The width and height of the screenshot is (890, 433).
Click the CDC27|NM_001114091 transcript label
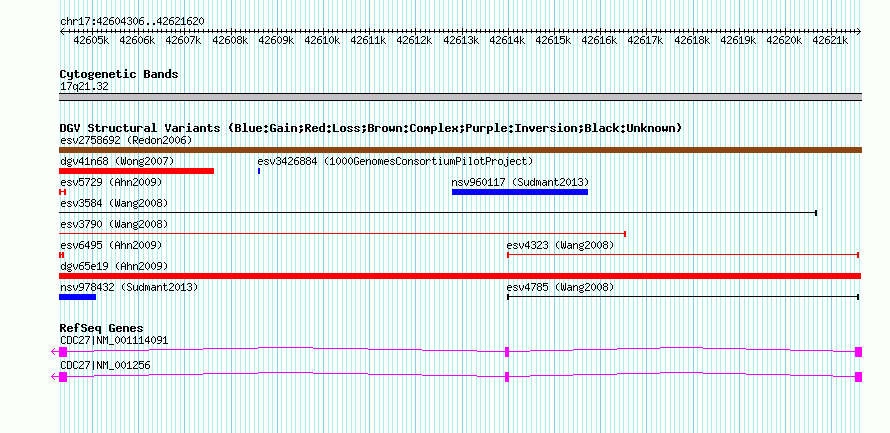tap(114, 340)
